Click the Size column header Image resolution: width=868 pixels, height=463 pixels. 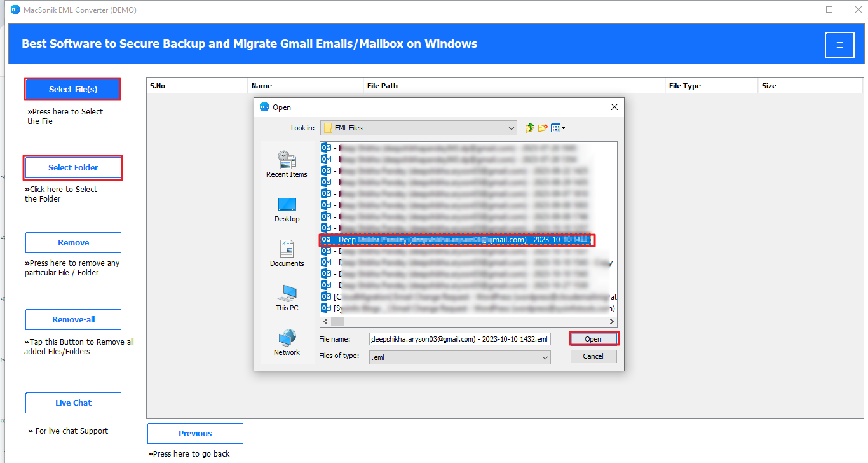pyautogui.click(x=810, y=86)
